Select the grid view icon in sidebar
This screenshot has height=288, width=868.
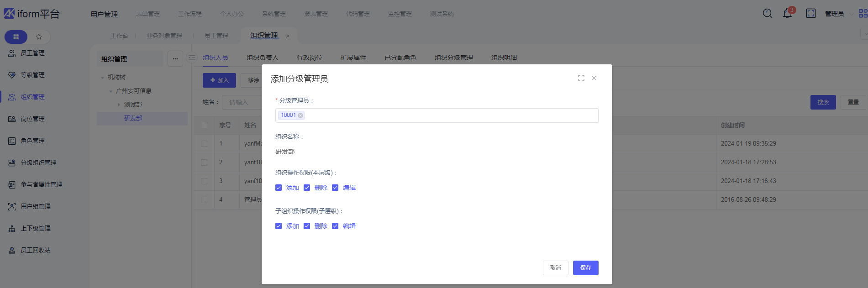tap(16, 37)
